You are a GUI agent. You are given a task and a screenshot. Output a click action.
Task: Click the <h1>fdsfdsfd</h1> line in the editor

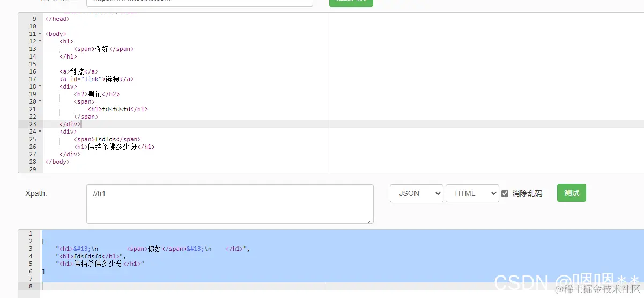click(118, 109)
